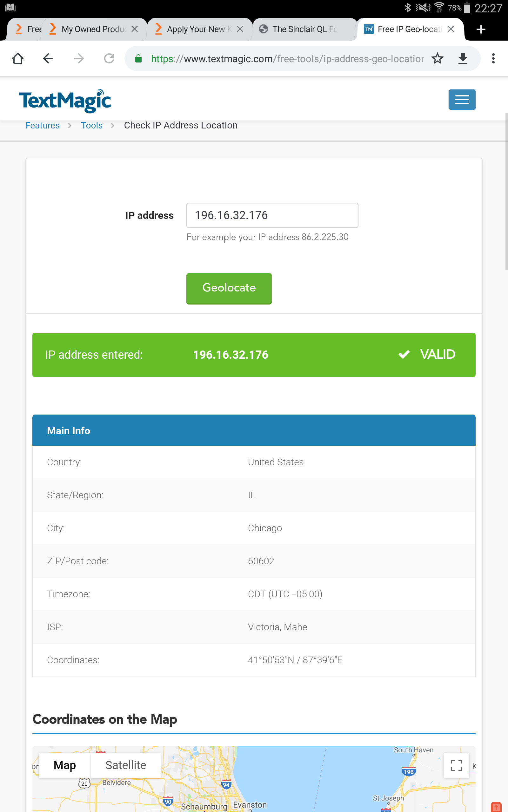The width and height of the screenshot is (508, 812).
Task: Select the Satellite view tab
Action: pos(126,765)
